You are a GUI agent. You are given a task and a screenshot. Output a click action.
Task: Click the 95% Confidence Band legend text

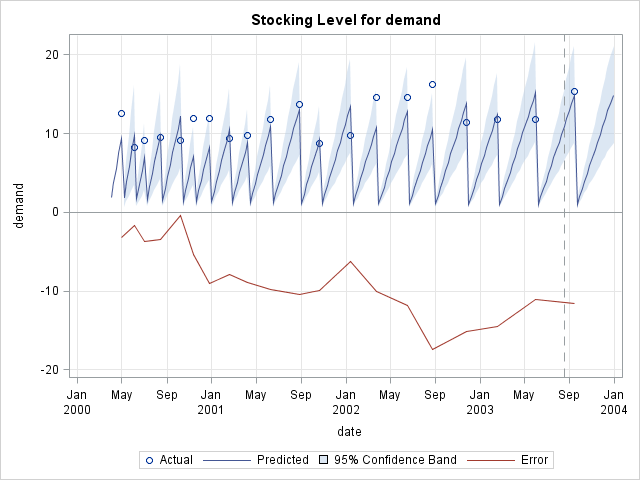pyautogui.click(x=395, y=460)
